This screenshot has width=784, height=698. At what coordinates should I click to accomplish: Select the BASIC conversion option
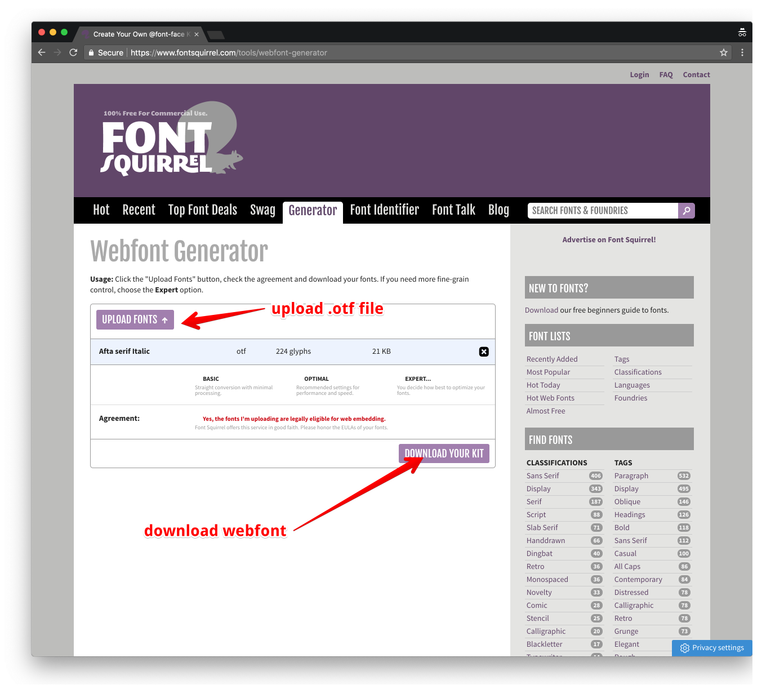211,379
